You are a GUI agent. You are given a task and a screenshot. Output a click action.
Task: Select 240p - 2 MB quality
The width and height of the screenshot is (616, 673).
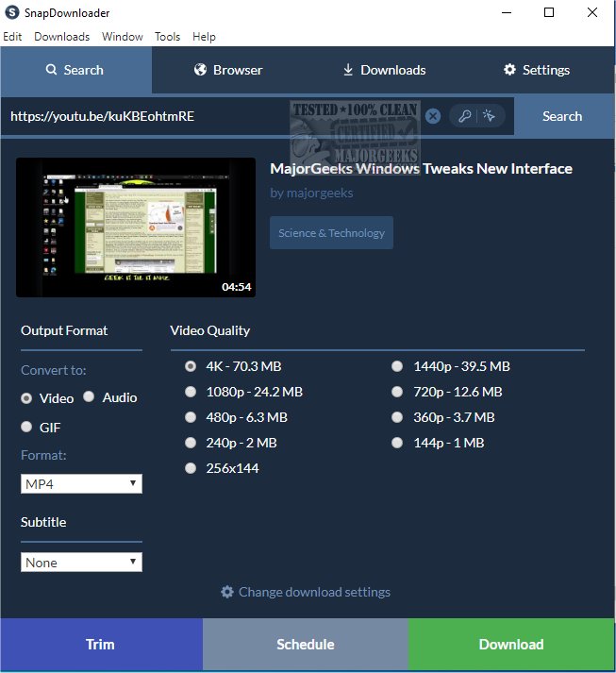[191, 443]
